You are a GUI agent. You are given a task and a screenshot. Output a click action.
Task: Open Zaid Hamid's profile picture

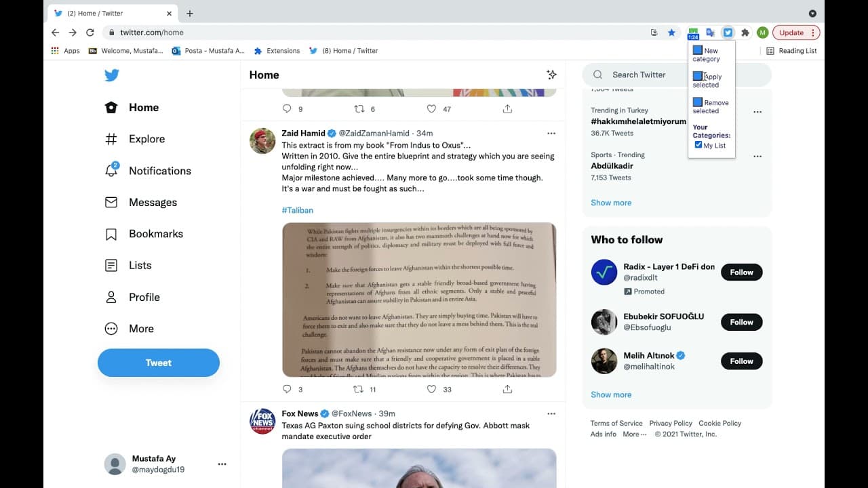(x=262, y=141)
